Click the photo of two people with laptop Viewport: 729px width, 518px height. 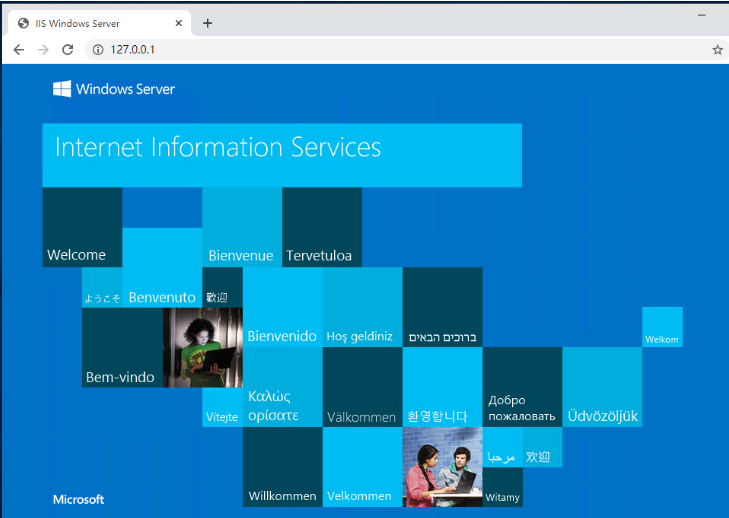click(x=443, y=467)
